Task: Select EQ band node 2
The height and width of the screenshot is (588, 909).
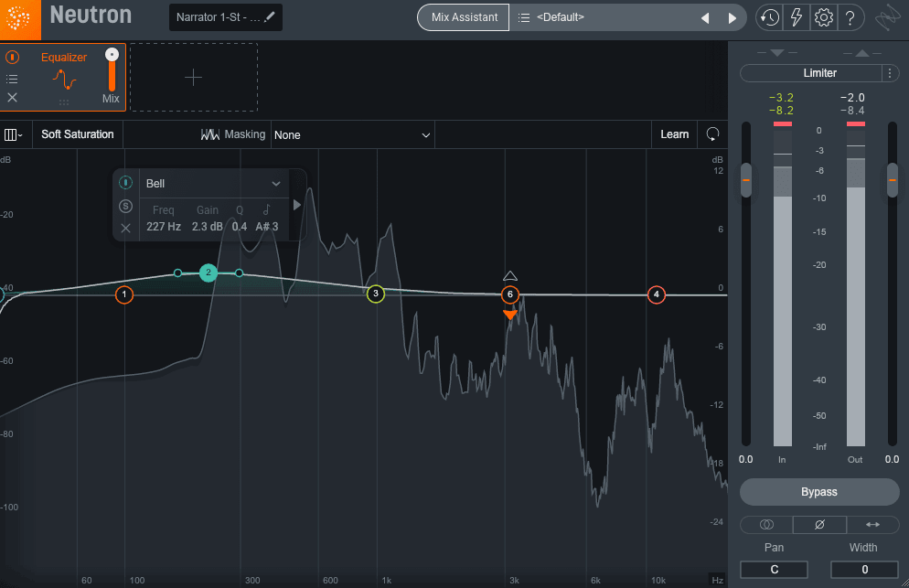Action: pos(209,273)
